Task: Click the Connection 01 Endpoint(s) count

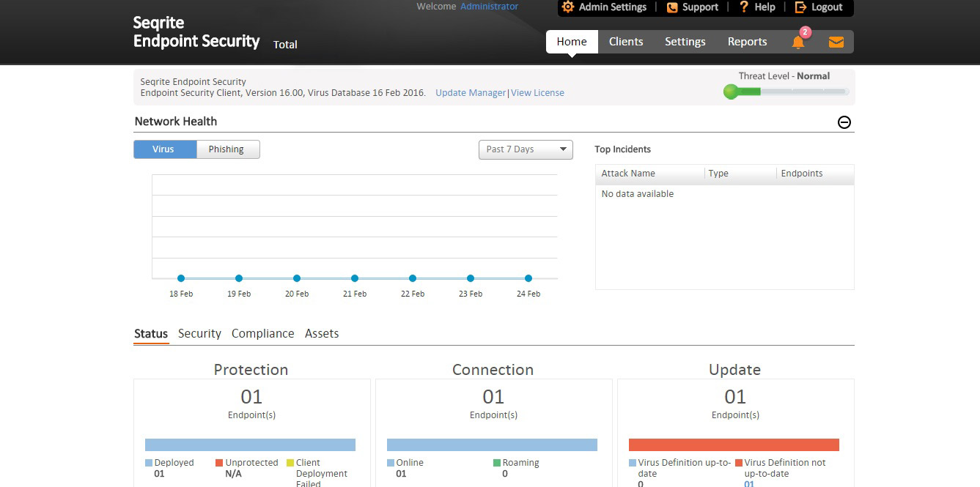Action: click(493, 397)
